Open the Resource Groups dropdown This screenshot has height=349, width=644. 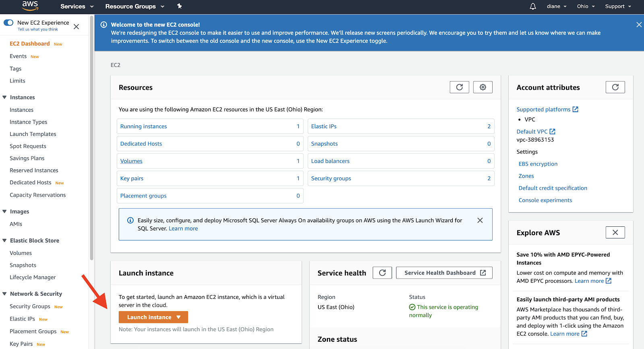(135, 6)
